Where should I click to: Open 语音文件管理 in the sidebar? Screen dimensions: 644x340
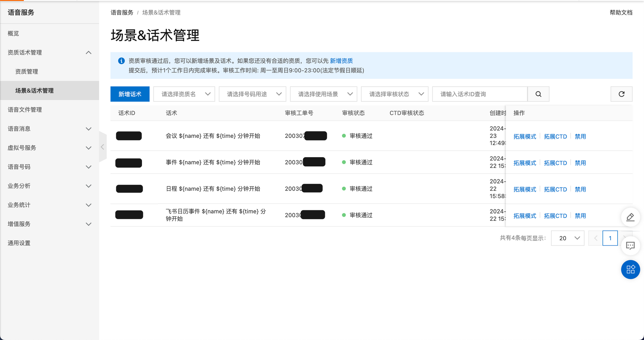point(25,110)
